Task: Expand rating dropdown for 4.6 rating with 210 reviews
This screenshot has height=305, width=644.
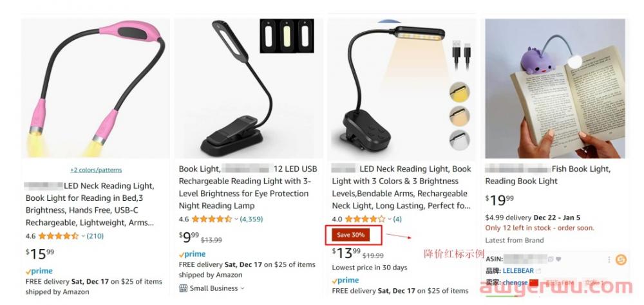Action: pyautogui.click(x=83, y=236)
